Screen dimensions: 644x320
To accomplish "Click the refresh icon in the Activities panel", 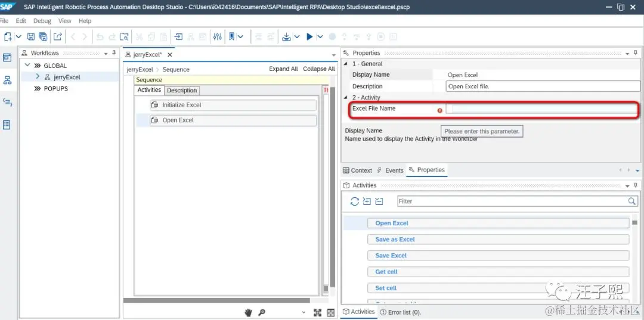I will coord(354,201).
